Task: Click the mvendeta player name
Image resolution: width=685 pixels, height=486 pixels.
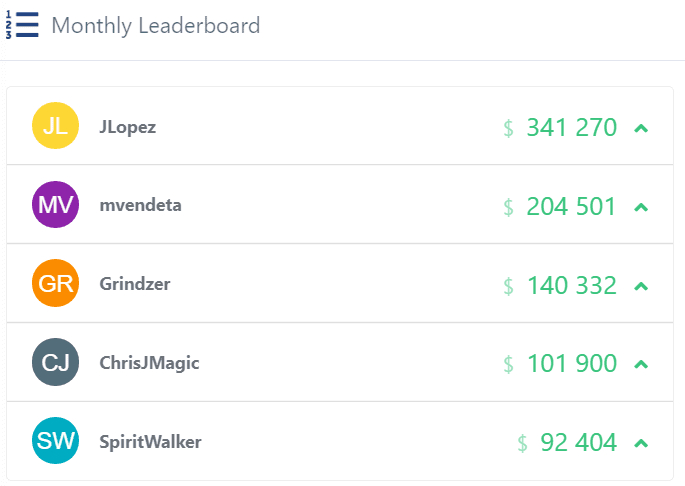Action: [x=140, y=205]
